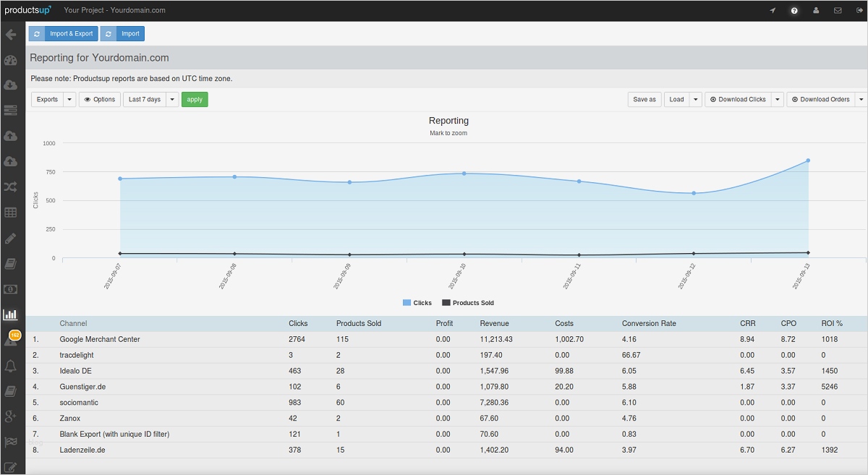Select the Idealo DE channel row
The image size is (868, 475).
[446, 371]
